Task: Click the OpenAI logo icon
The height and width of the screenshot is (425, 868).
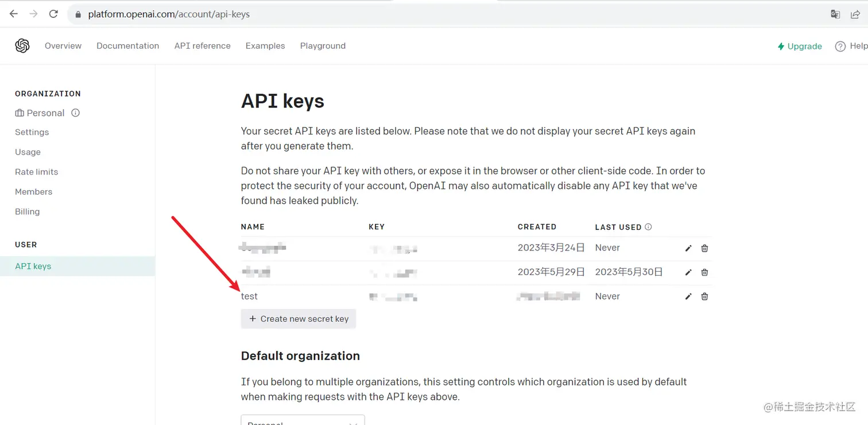Action: coord(22,46)
